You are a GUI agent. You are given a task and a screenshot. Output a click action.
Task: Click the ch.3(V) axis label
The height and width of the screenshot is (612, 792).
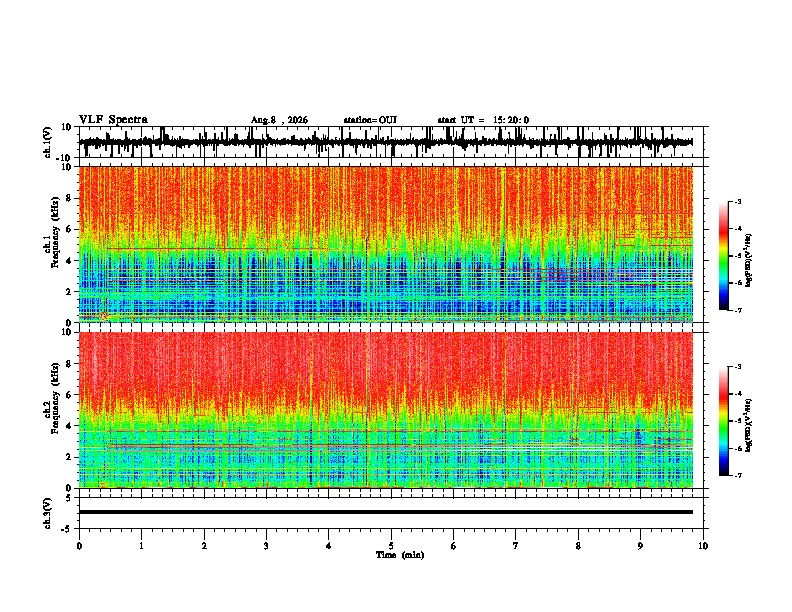pos(49,514)
